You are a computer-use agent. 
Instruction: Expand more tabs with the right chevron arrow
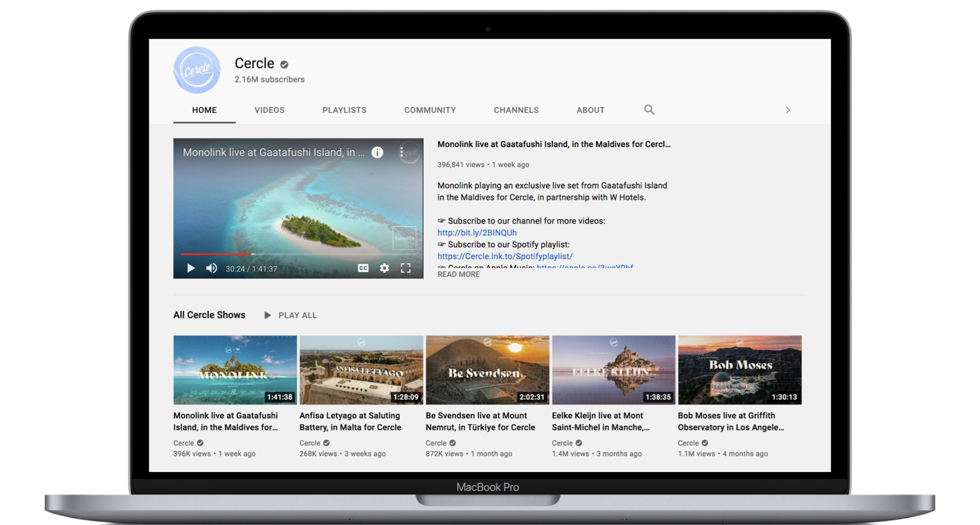[787, 110]
